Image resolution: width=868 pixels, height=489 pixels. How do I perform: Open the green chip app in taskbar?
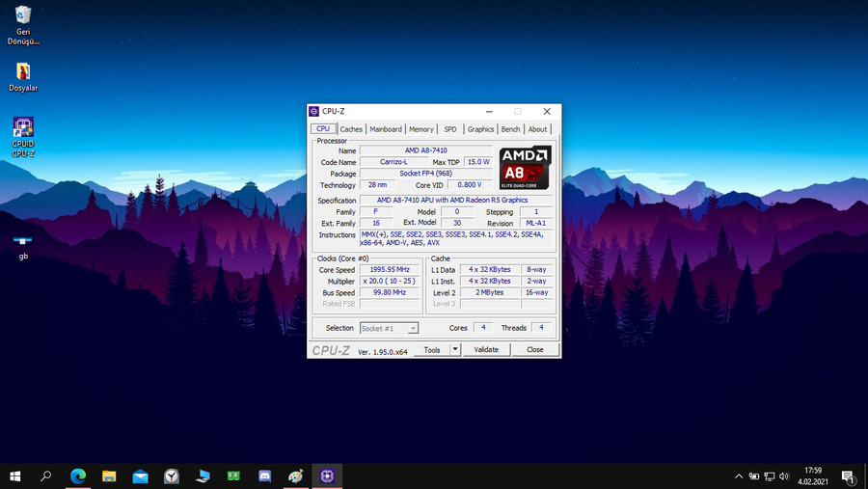[x=233, y=476]
